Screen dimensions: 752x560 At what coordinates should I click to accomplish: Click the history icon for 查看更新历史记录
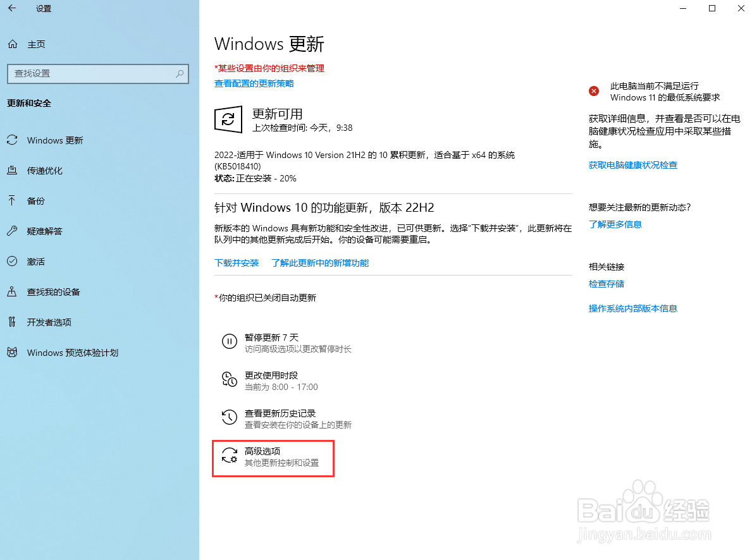click(229, 417)
